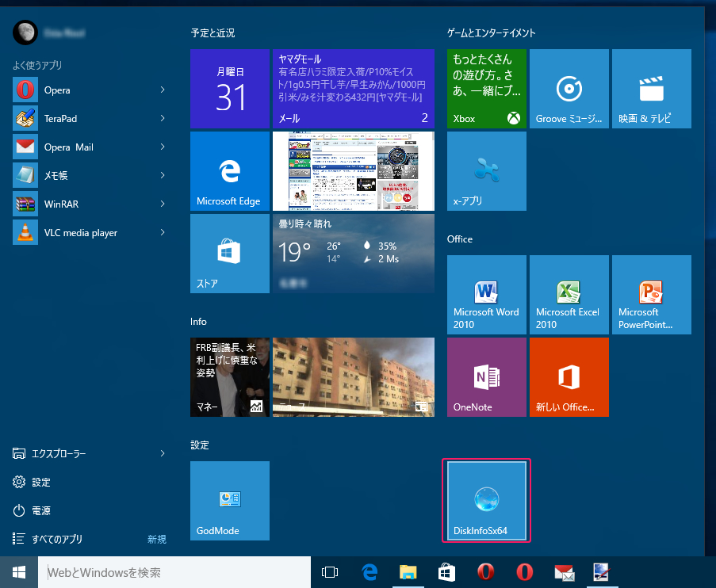Open VLC media player from the list
The image size is (716, 588).
[x=89, y=233]
